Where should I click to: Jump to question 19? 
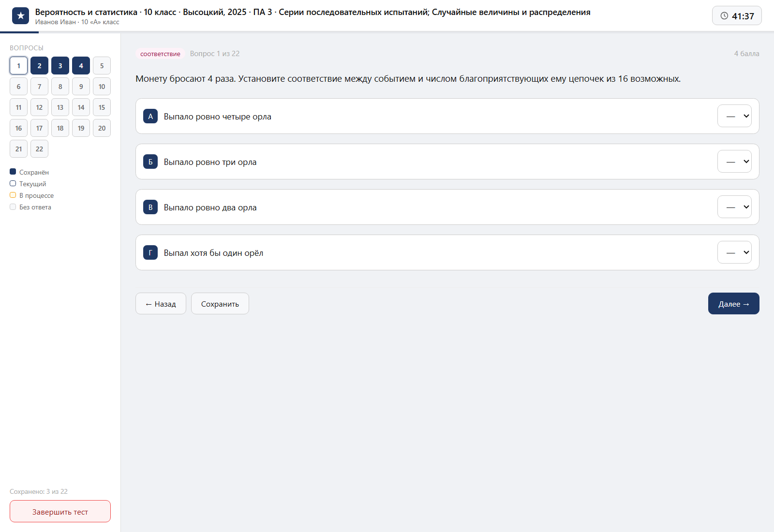[81, 128]
